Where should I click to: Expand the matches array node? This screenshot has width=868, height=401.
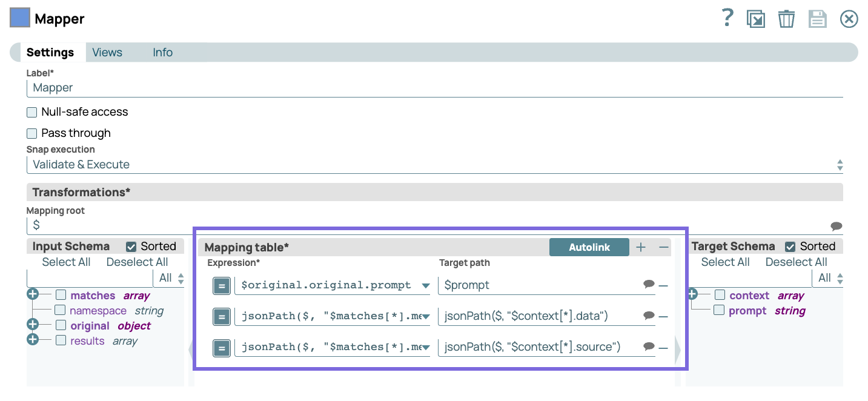coord(33,295)
